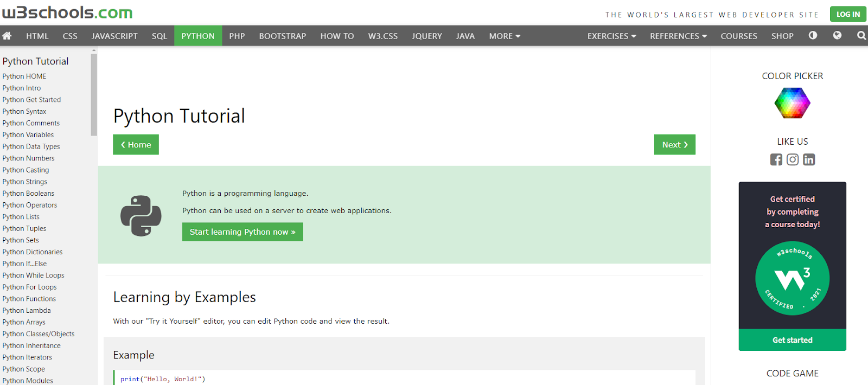Image resolution: width=868 pixels, height=385 pixels.
Task: Go to SHOP in the navbar
Action: coord(782,36)
